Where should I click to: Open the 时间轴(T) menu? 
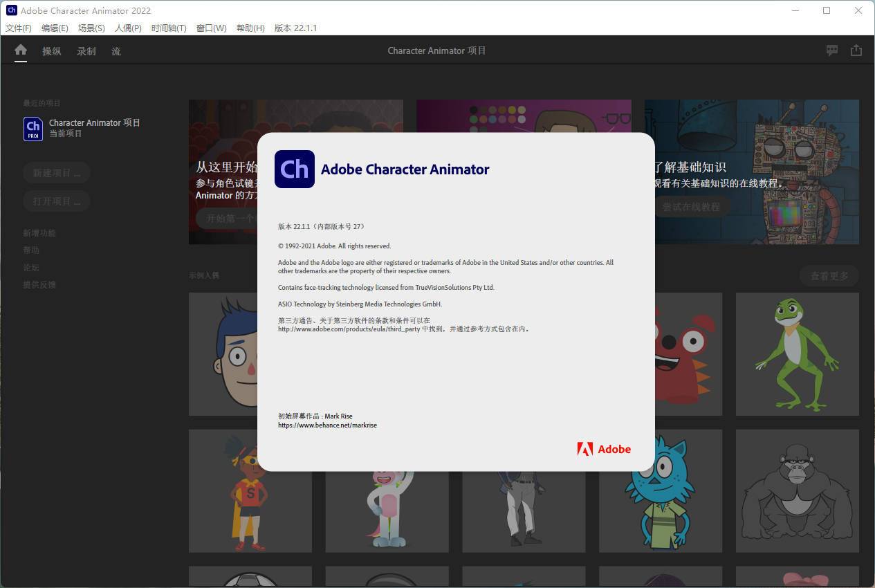click(169, 28)
